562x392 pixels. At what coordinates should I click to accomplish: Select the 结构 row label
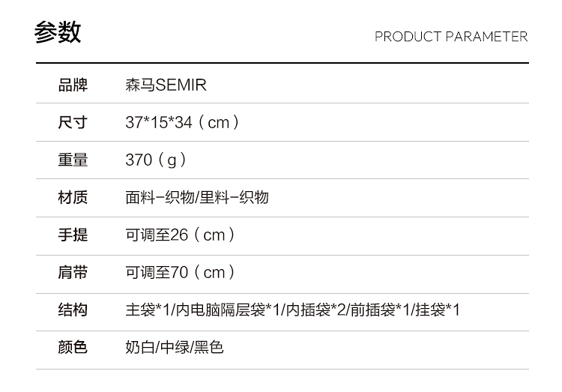[73, 310]
